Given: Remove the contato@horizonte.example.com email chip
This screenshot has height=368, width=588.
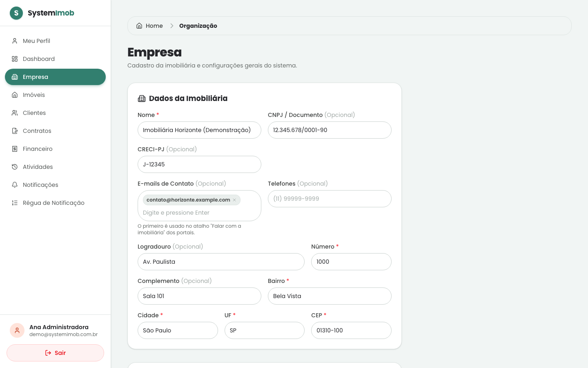Looking at the screenshot, I should pyautogui.click(x=234, y=200).
